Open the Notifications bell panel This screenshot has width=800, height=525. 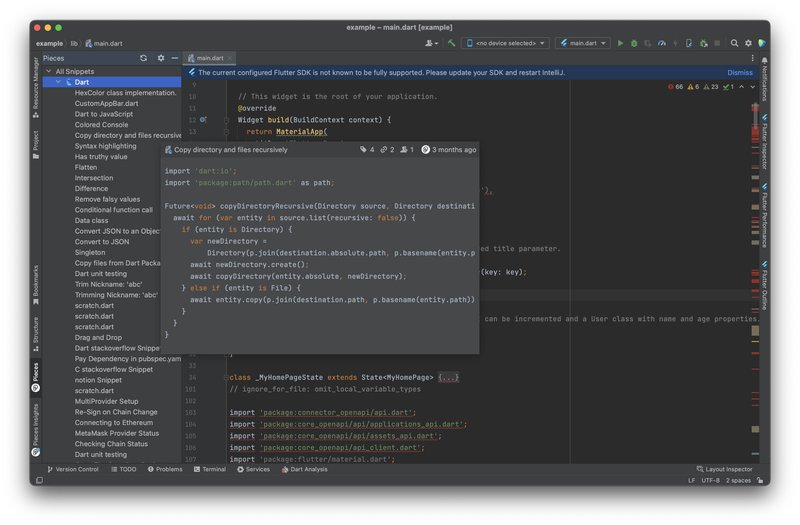(x=764, y=79)
